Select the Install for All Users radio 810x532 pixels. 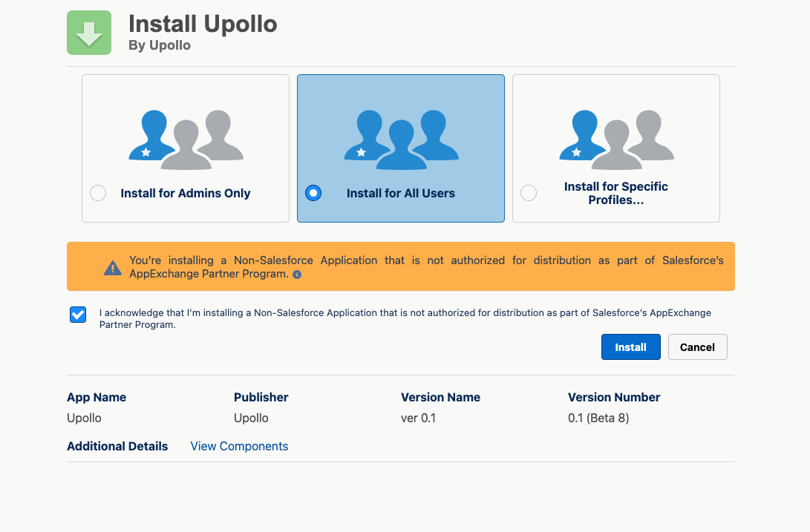[313, 193]
